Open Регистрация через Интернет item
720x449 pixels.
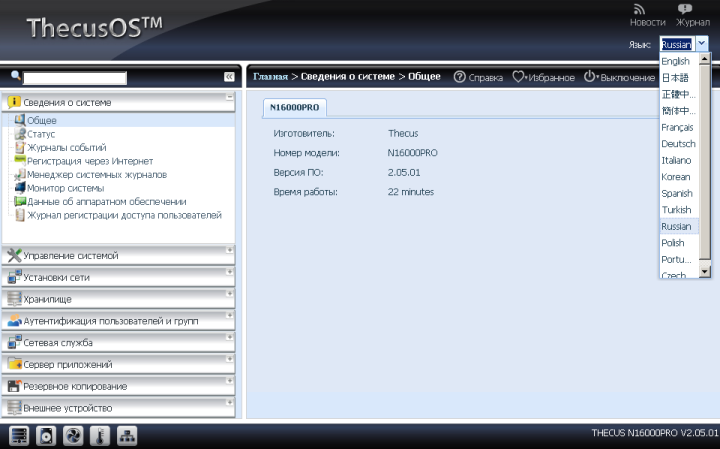(x=90, y=161)
